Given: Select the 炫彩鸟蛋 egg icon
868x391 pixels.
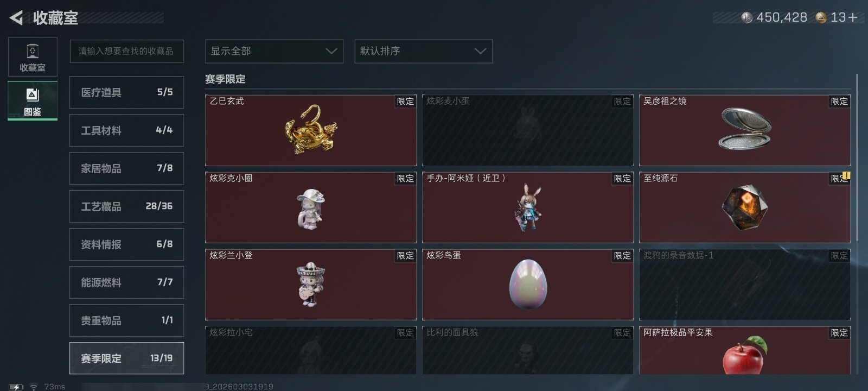Looking at the screenshot, I should (528, 285).
